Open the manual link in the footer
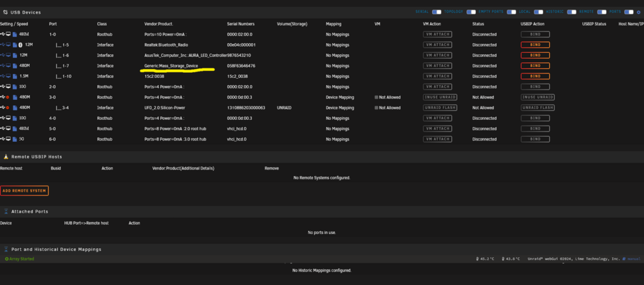This screenshot has height=285, width=644. pyautogui.click(x=633, y=259)
